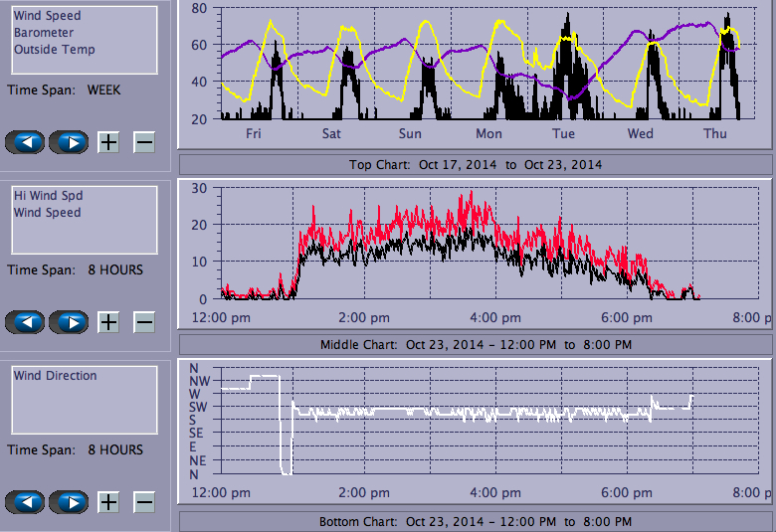
Task: Click the Bottom Chart date range bar
Action: click(475, 522)
